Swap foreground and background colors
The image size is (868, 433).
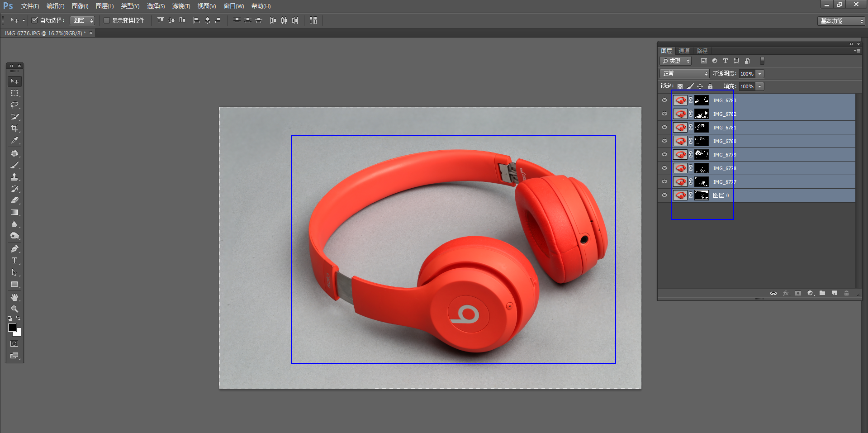click(x=19, y=318)
